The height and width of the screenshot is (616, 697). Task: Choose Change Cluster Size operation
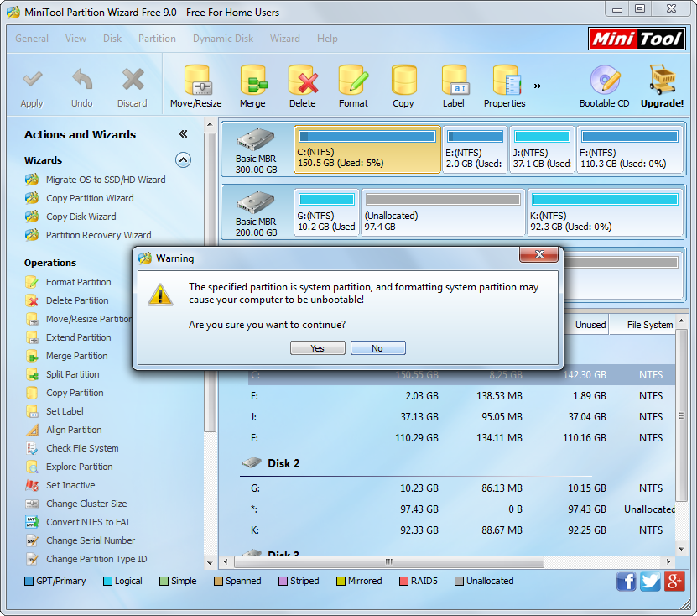point(86,504)
